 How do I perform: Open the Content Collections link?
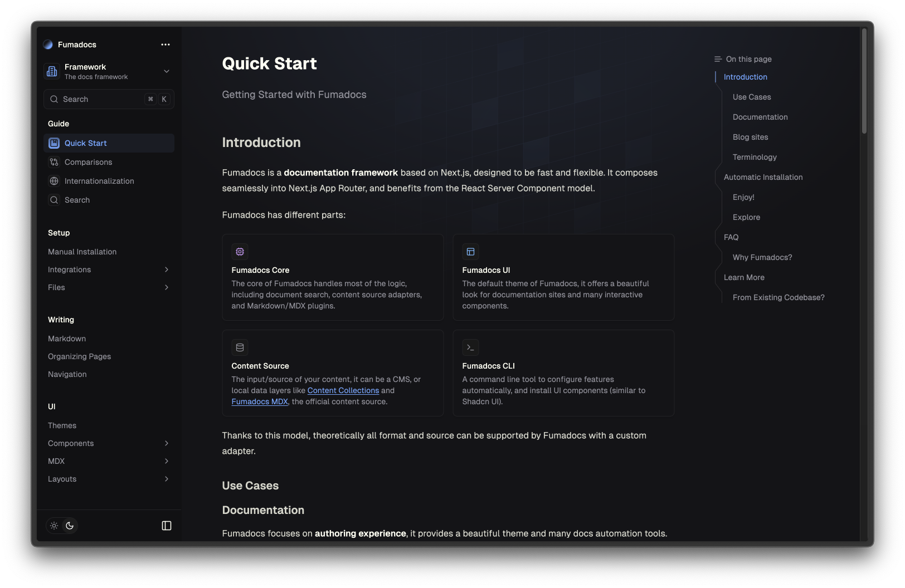tap(343, 390)
